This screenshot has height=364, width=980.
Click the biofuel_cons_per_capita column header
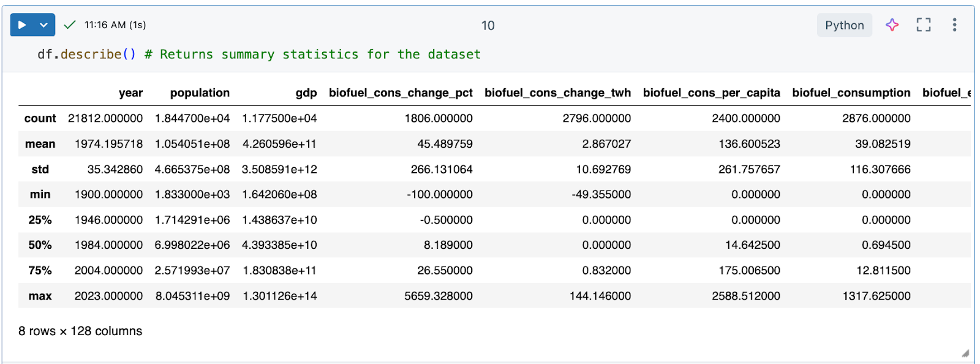click(711, 93)
